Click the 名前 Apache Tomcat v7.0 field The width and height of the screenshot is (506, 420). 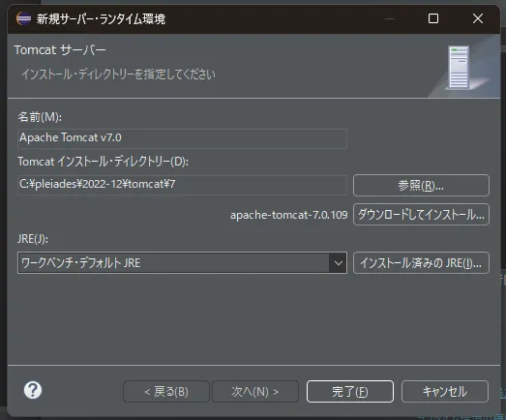pos(182,138)
